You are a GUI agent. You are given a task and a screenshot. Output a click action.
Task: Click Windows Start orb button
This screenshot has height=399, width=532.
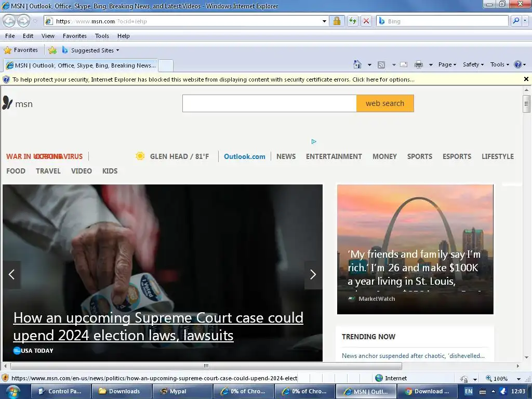(13, 392)
